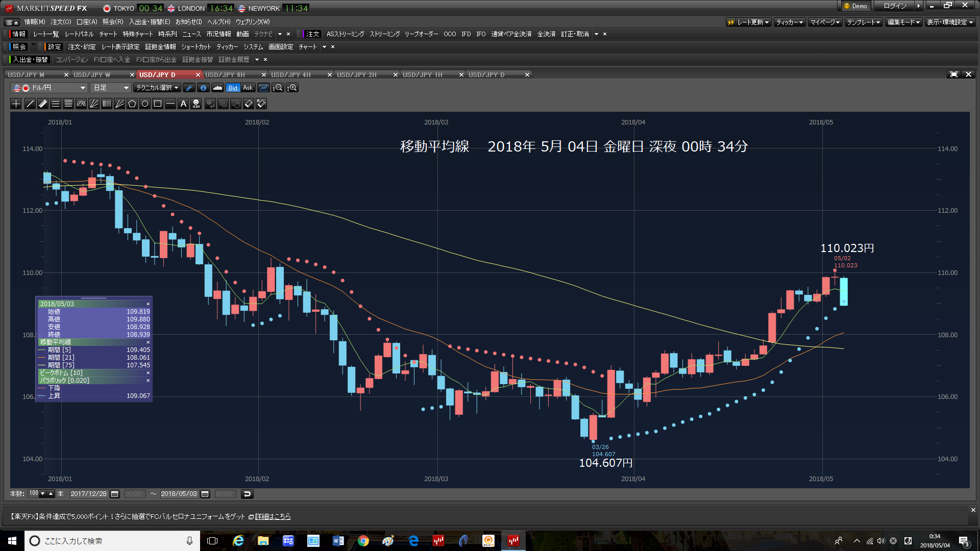Select the circle shape tool
The width and height of the screenshot is (980, 551).
145,104
